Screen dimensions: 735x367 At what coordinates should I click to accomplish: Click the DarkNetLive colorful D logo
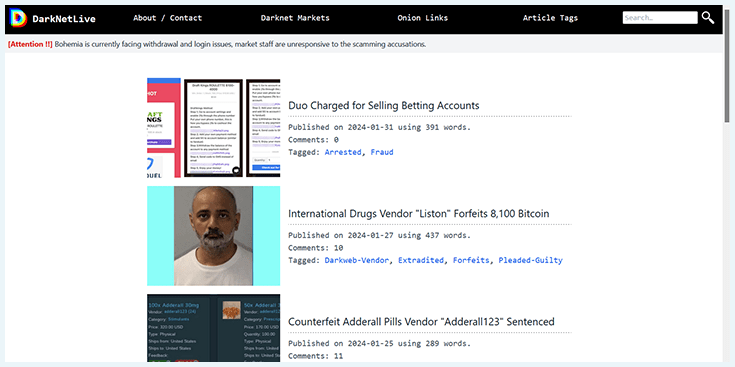tap(18, 18)
